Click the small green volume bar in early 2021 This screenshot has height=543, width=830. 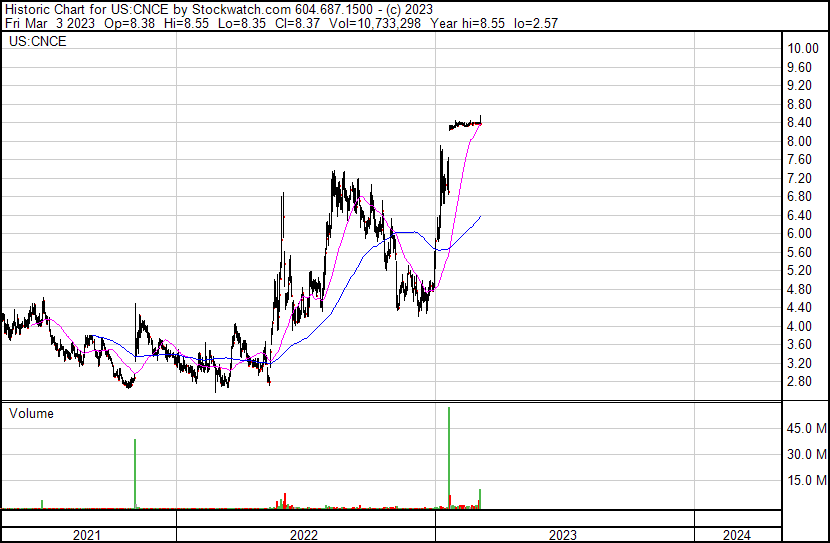click(x=42, y=504)
